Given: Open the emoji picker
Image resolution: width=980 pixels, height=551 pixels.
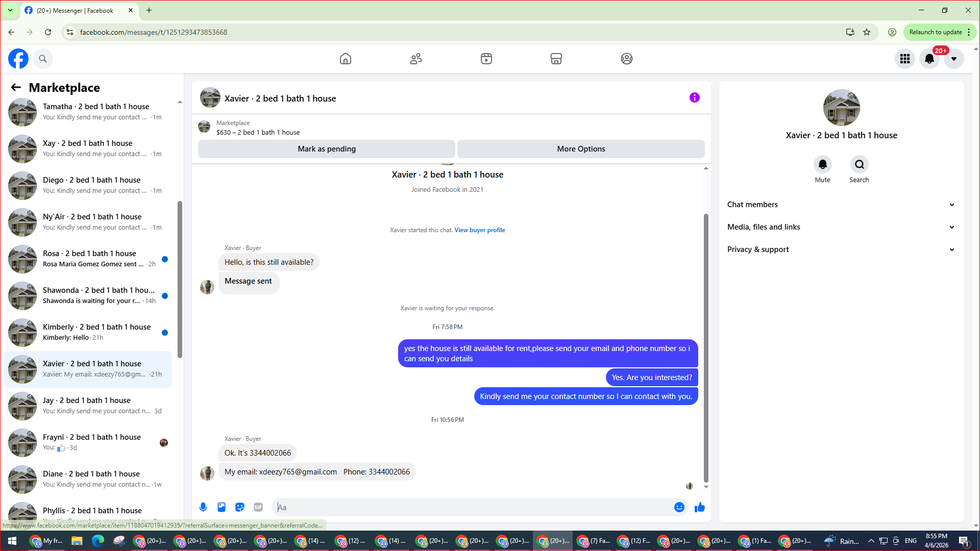Looking at the screenshot, I should (x=679, y=507).
